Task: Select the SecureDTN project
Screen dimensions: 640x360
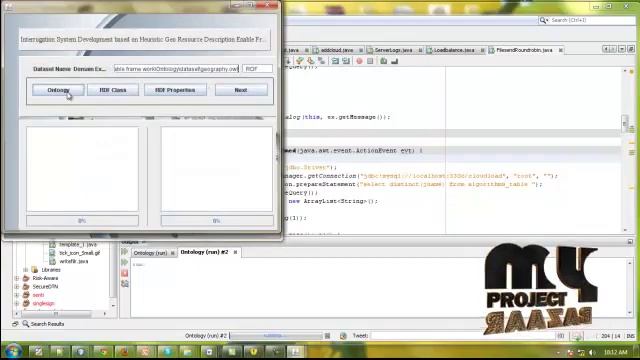Action: (45, 287)
